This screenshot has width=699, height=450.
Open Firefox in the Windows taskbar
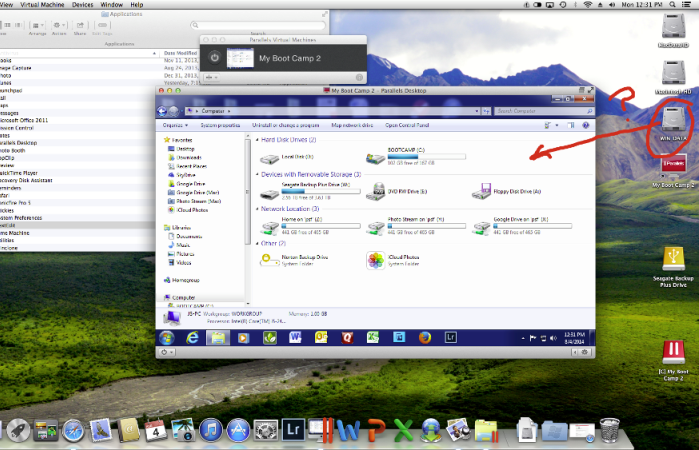425,338
